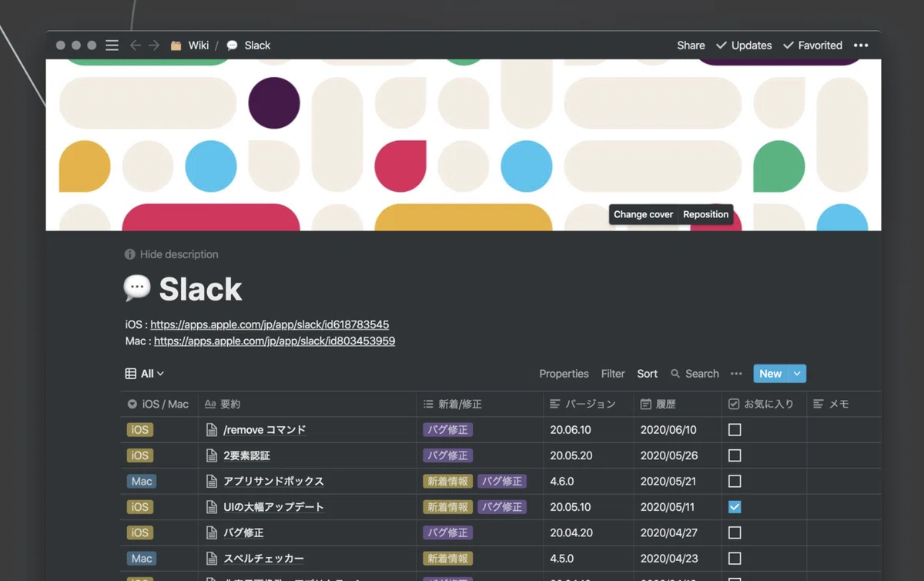
Task: Click the search magnifier icon
Action: pos(675,374)
